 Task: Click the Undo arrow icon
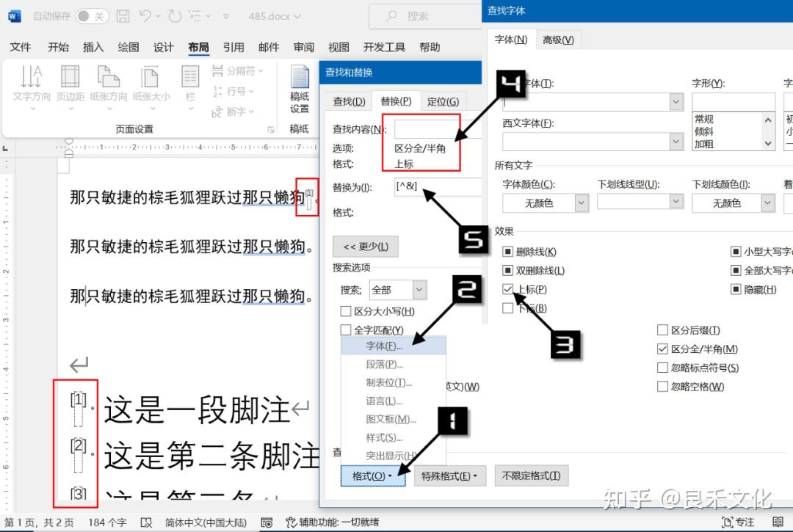[145, 16]
